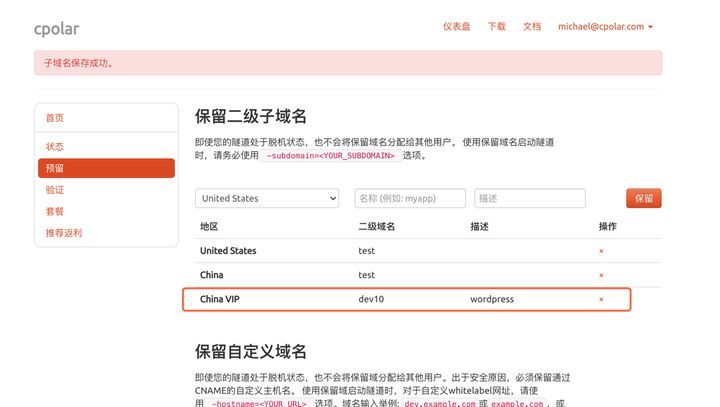The width and height of the screenshot is (720, 407).
Task: Click the -subdomain=<YOUR_SUBDOMAIN> code snippet
Action: tap(330, 156)
